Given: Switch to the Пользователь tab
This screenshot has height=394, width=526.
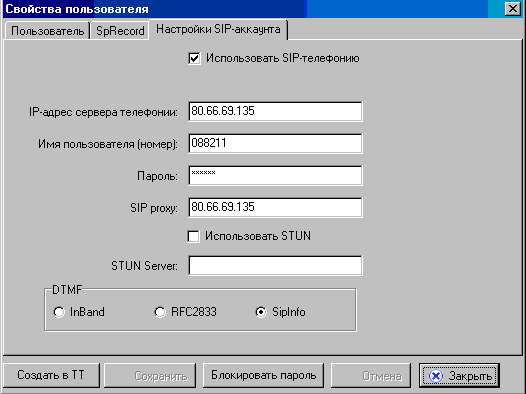Looking at the screenshot, I should (47, 31).
